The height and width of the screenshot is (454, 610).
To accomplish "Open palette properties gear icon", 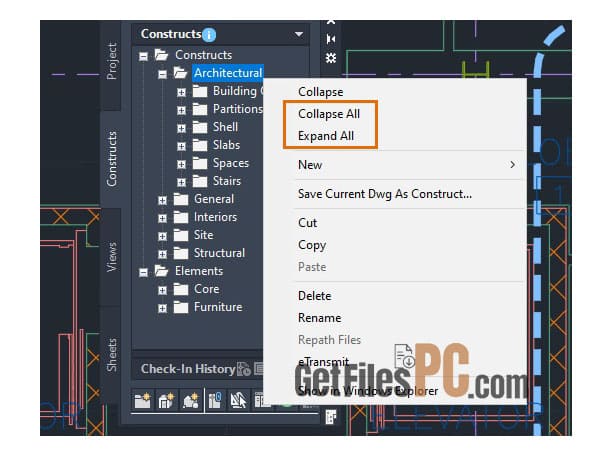I will coord(331,58).
